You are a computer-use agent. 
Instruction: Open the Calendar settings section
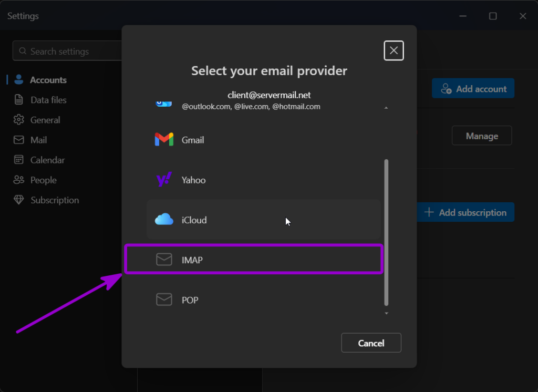(x=47, y=160)
